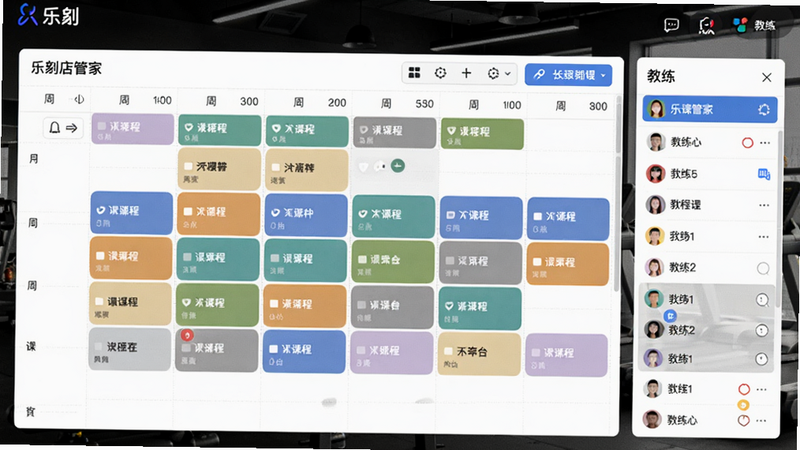Open the three-dot menu on the top 教练心 row
The width and height of the screenshot is (800, 450).
coord(765,143)
